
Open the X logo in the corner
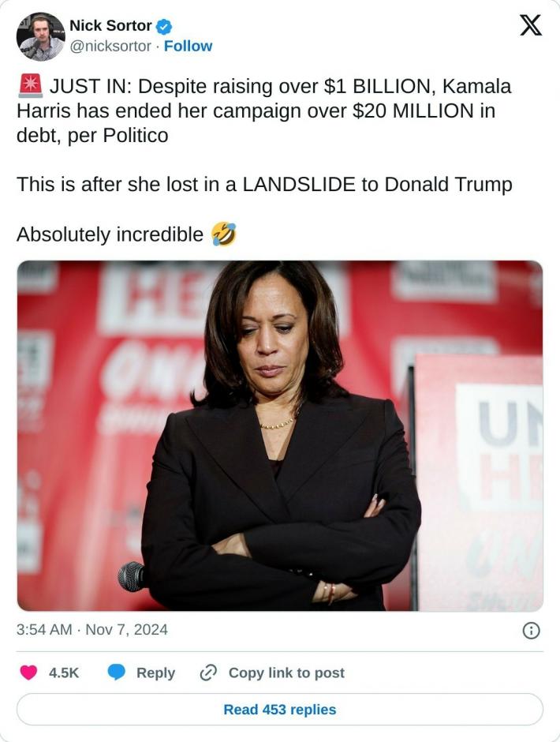(531, 26)
